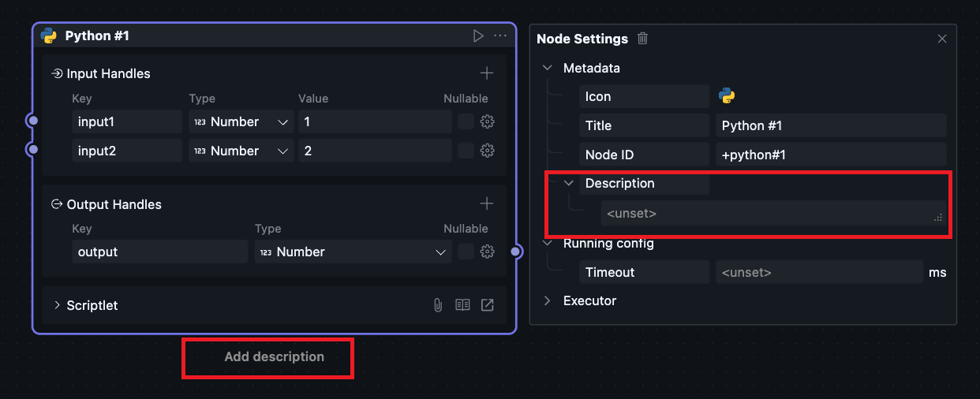Open Scriptlet in external editor
This screenshot has height=399, width=980.
coord(488,305)
